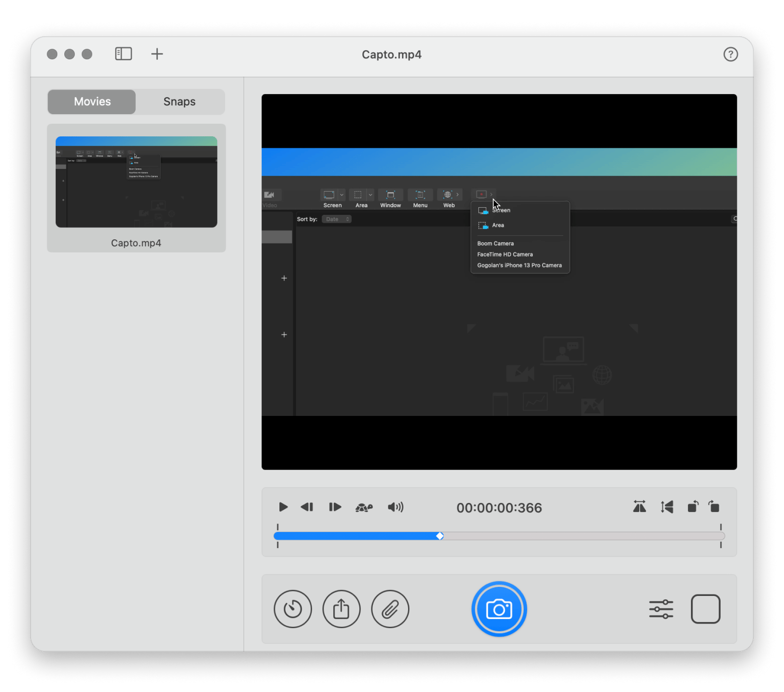The image size is (784, 692).
Task: Select the Movies tab
Action: (92, 102)
